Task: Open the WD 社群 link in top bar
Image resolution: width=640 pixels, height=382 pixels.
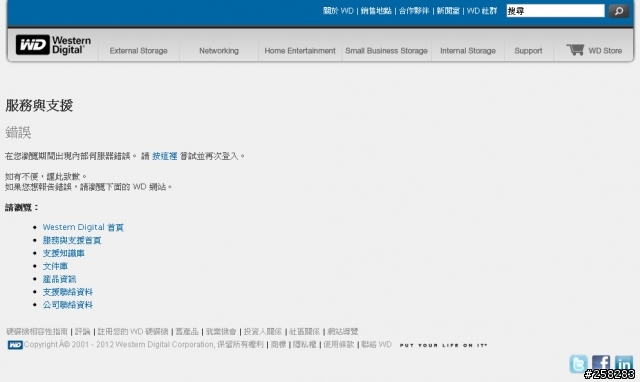Action: click(x=482, y=11)
